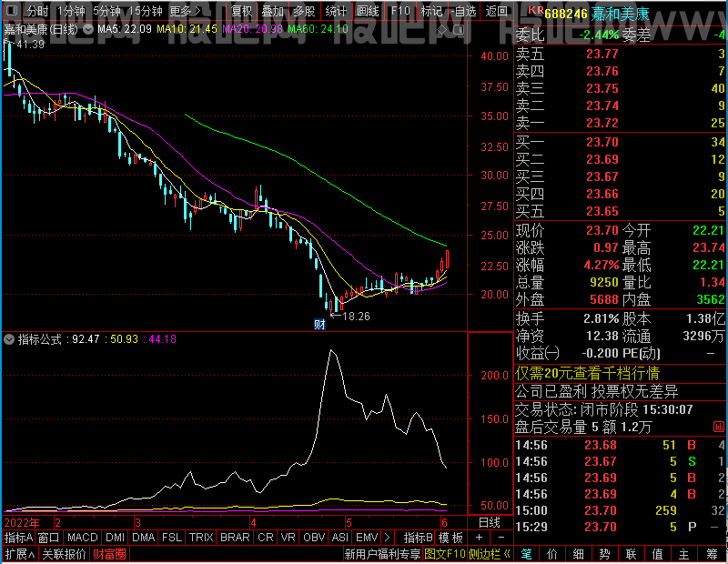728x564 pixels.
Task: Select the 指标A indicator group
Action: [x=18, y=538]
